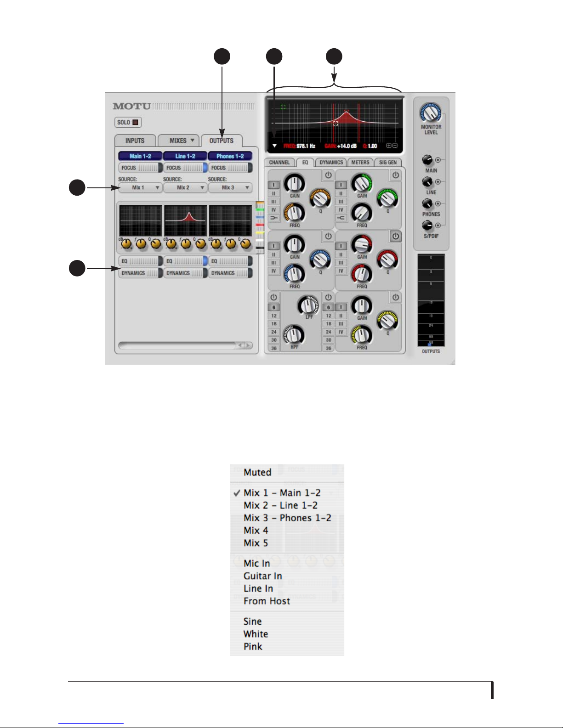Click the HPF filter knob

coord(293,335)
